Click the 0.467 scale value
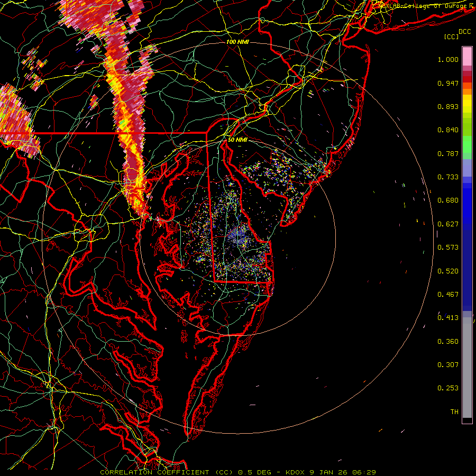The image size is (476, 476). tap(448, 295)
